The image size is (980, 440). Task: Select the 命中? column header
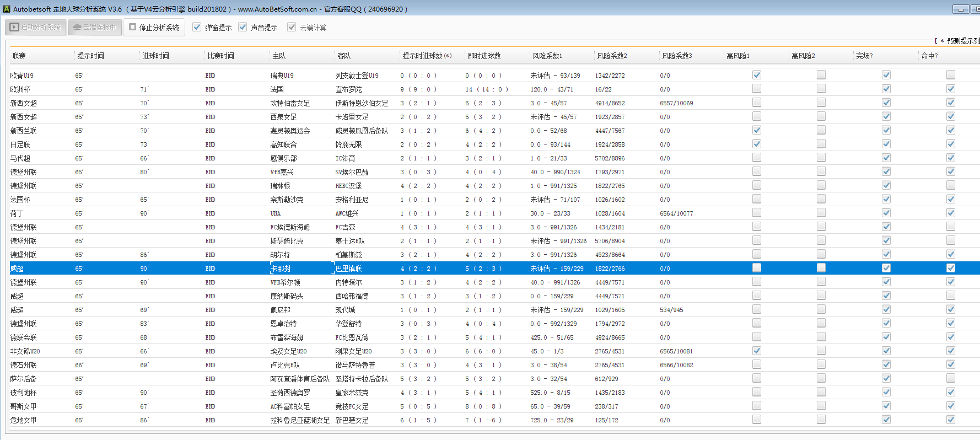click(x=929, y=56)
